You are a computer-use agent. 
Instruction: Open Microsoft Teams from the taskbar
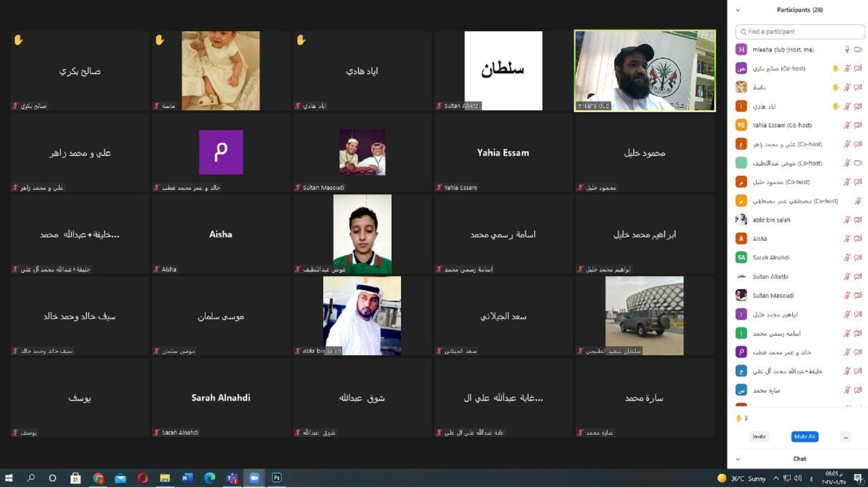(x=232, y=478)
